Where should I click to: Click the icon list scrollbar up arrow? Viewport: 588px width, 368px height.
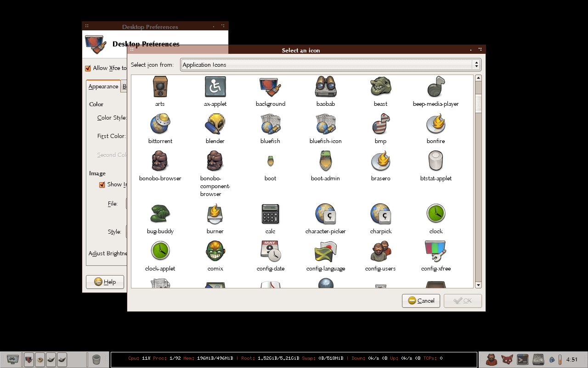(x=478, y=78)
